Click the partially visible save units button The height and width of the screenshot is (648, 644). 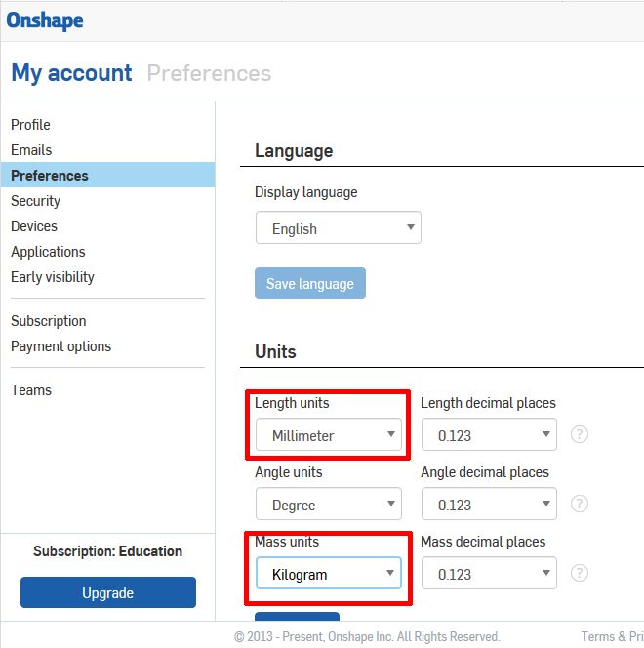click(x=297, y=616)
